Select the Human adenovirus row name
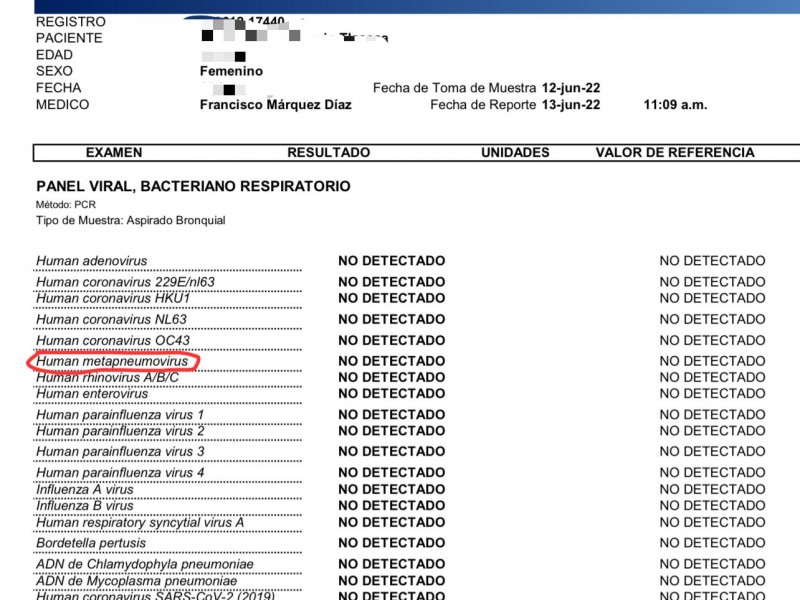Viewport: 800px width, 600px height. pyautogui.click(x=92, y=261)
